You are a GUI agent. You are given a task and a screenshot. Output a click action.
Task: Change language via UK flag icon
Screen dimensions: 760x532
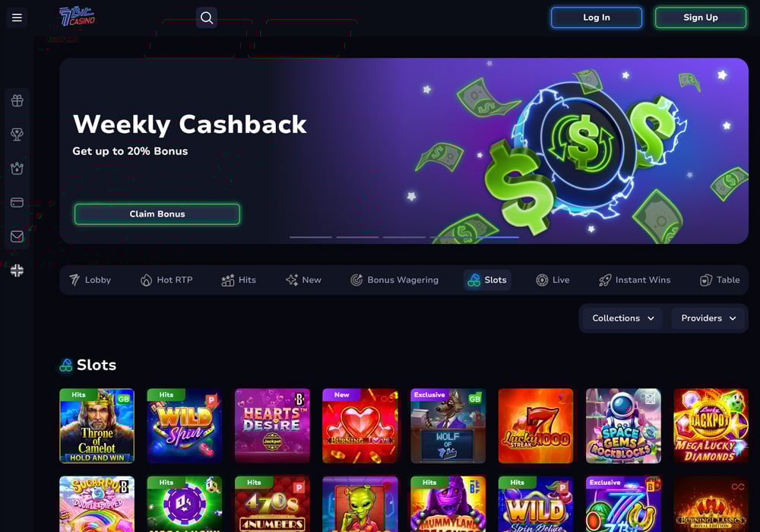coord(17,271)
